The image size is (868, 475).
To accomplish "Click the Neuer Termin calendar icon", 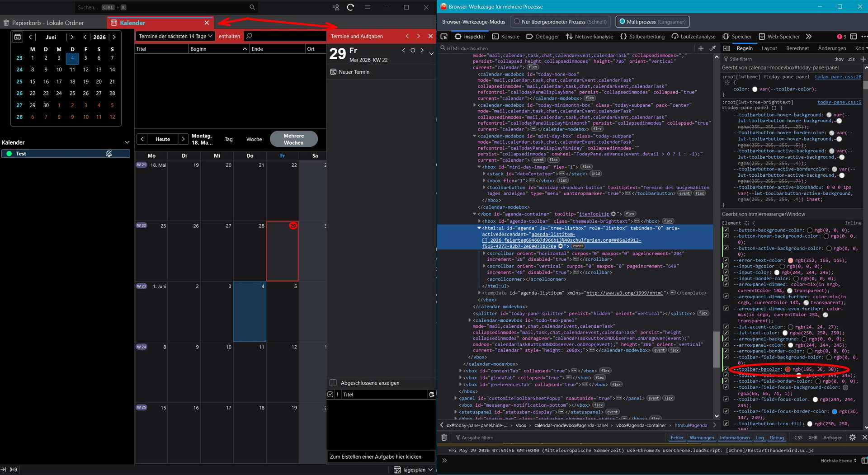I will (x=333, y=72).
